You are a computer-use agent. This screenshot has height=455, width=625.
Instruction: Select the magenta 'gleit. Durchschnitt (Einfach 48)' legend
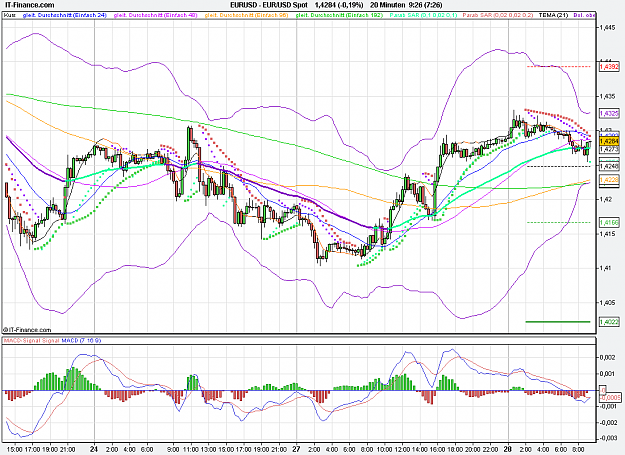tap(155, 15)
